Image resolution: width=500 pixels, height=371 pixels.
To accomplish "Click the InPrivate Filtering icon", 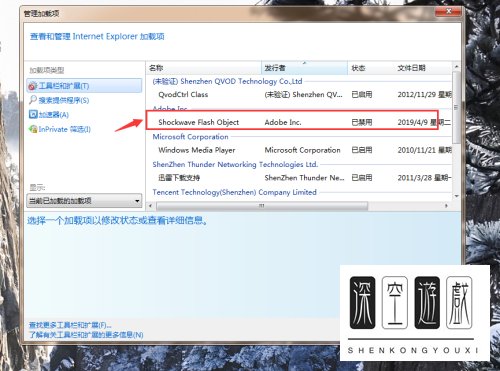I will coord(33,129).
